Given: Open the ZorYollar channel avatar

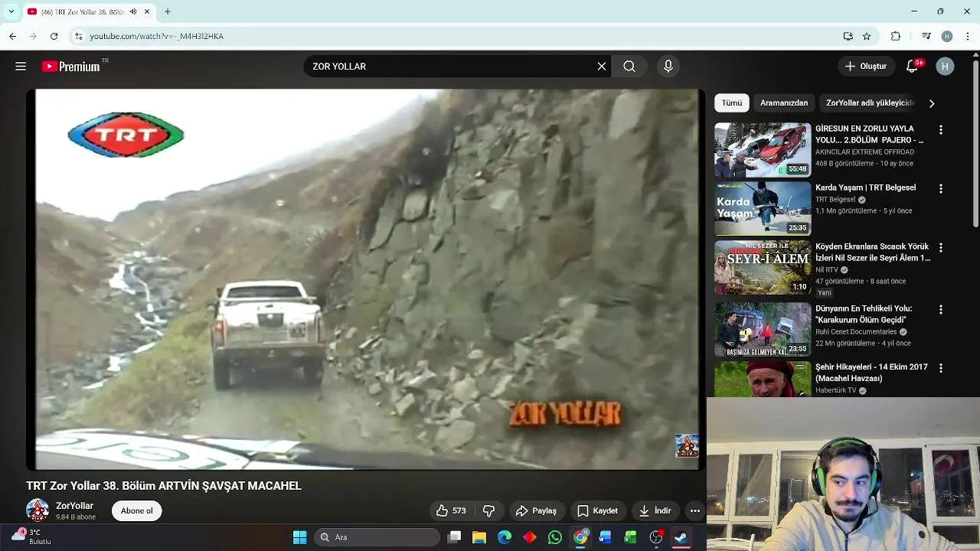Looking at the screenshot, I should coord(38,510).
